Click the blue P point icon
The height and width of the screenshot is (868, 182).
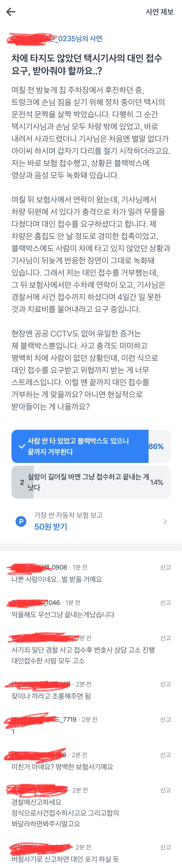click(21, 522)
